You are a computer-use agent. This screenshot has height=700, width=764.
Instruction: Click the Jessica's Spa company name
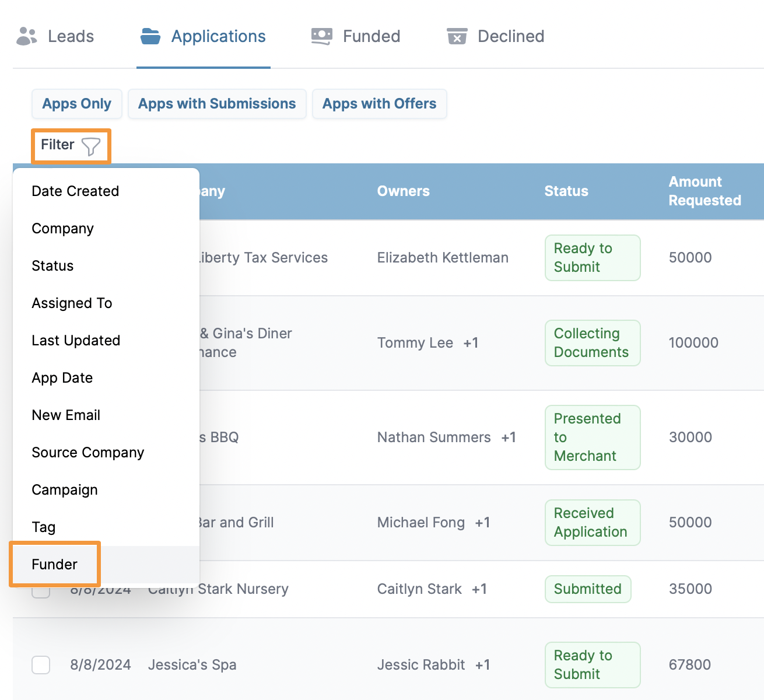point(192,665)
